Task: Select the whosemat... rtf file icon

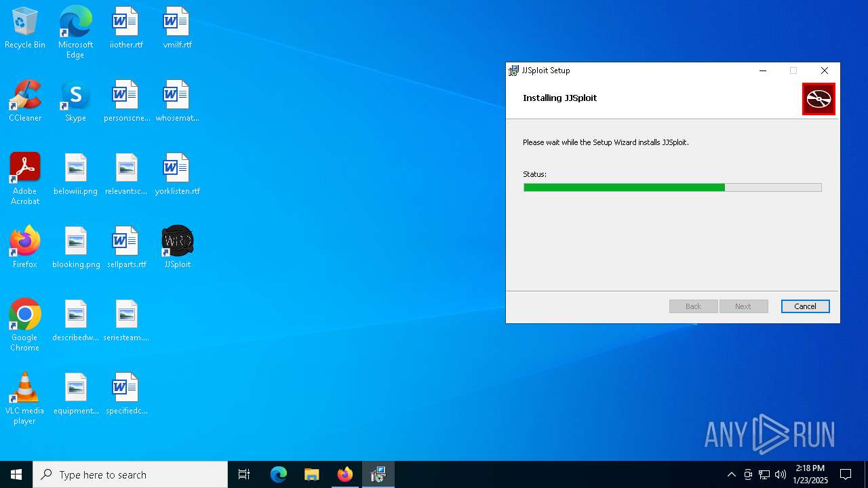Action: click(x=177, y=101)
